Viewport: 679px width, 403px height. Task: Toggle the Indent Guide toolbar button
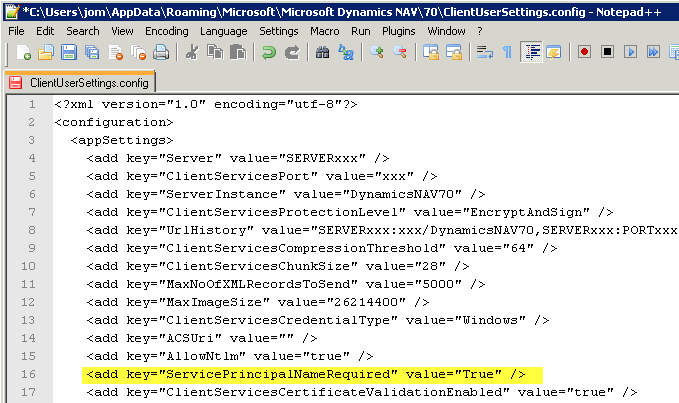(531, 52)
